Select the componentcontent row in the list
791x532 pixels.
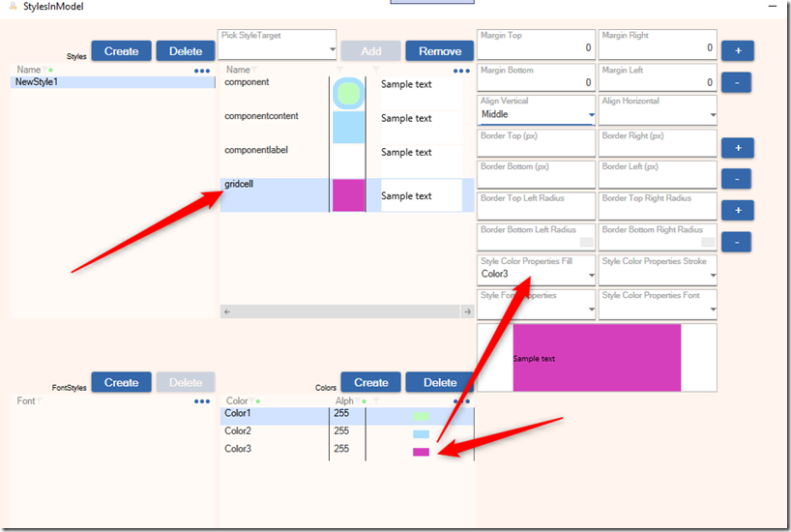pos(262,117)
